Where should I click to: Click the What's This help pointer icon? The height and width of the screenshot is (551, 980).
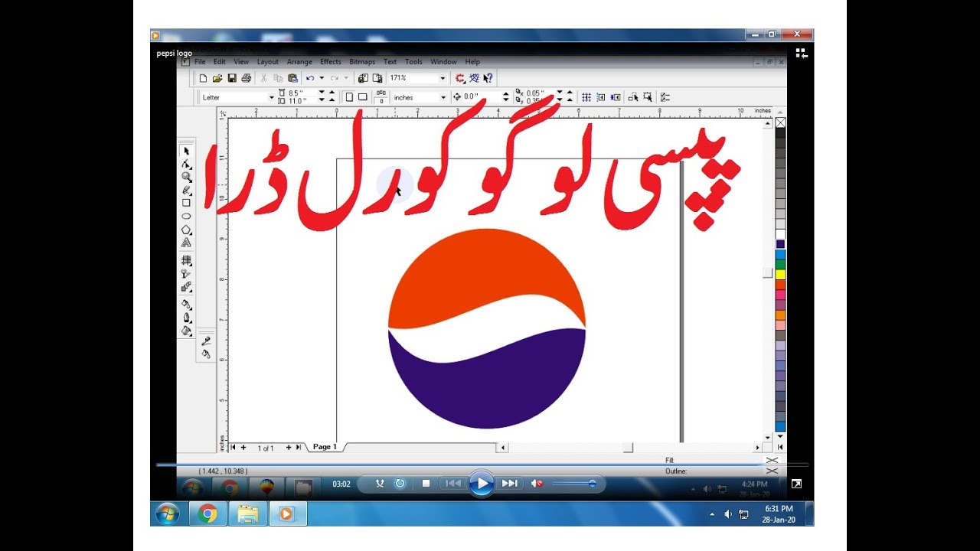pos(488,78)
